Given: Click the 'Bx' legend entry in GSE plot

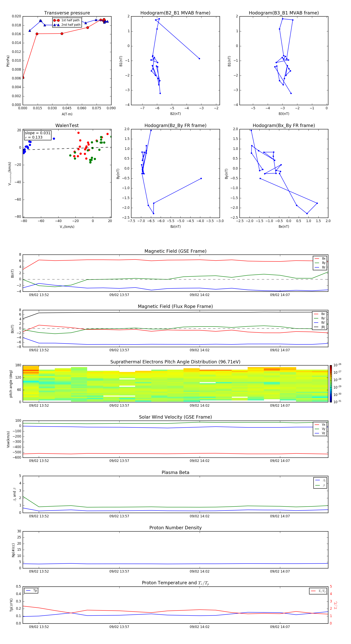Looking at the screenshot, I should [x=320, y=259].
